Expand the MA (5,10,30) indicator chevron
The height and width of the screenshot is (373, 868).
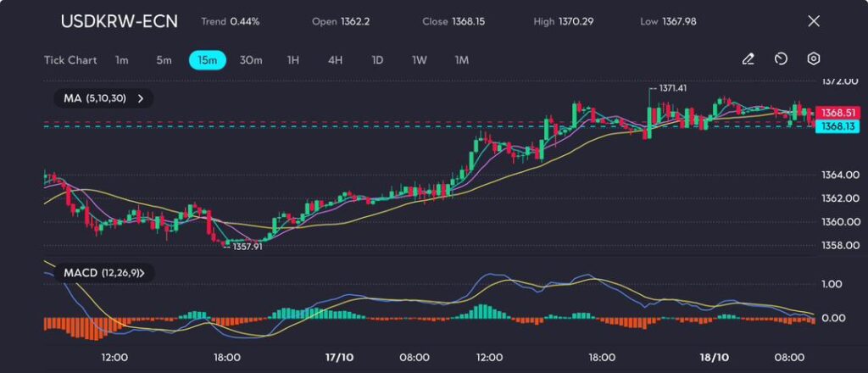tap(141, 98)
